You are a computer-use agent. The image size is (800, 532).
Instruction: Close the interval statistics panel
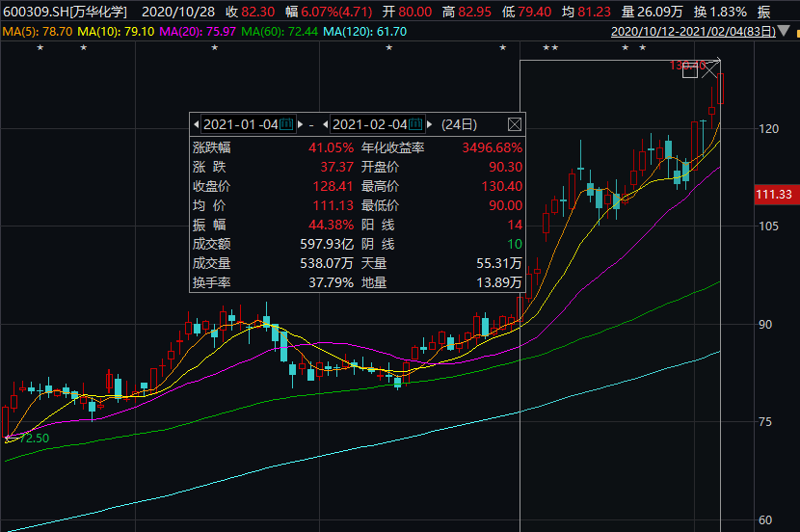[x=515, y=124]
